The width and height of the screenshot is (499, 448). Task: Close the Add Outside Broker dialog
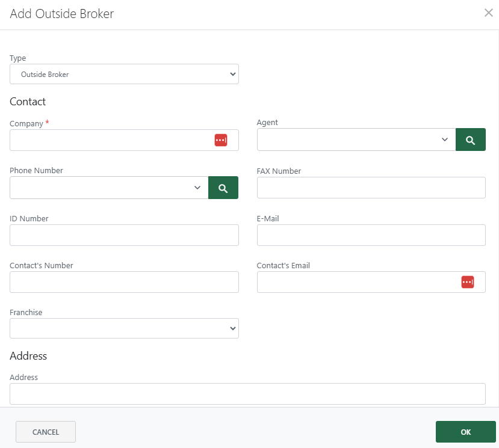[x=488, y=13]
